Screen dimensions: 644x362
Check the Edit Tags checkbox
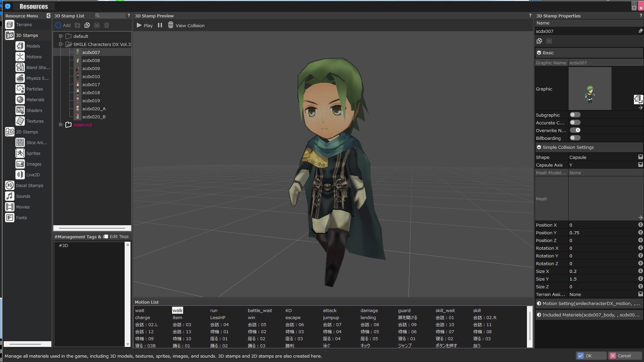pyautogui.click(x=106, y=237)
